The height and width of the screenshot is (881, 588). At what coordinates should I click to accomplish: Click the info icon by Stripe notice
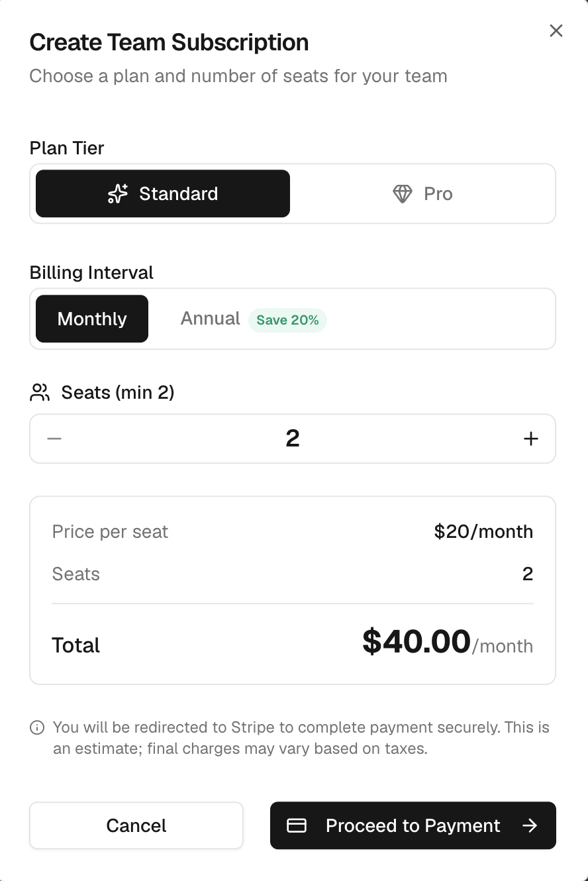click(x=38, y=728)
